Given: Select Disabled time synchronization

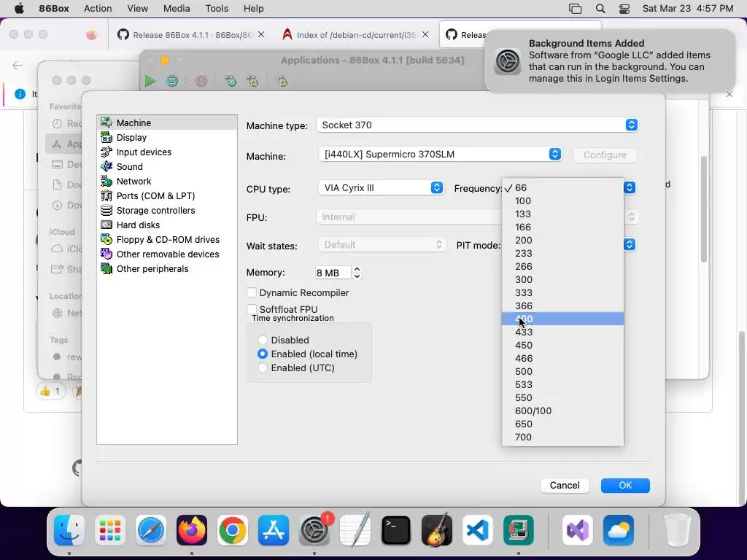Looking at the screenshot, I should pyautogui.click(x=263, y=340).
